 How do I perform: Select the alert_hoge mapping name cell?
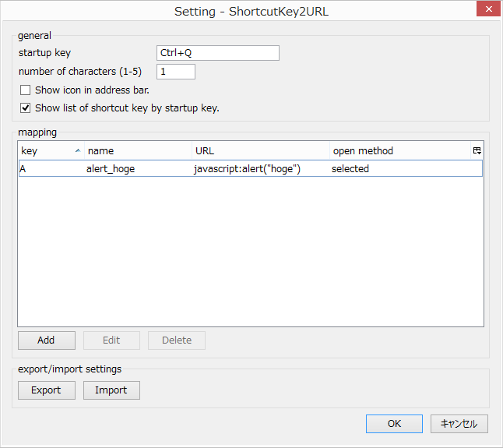coord(111,169)
